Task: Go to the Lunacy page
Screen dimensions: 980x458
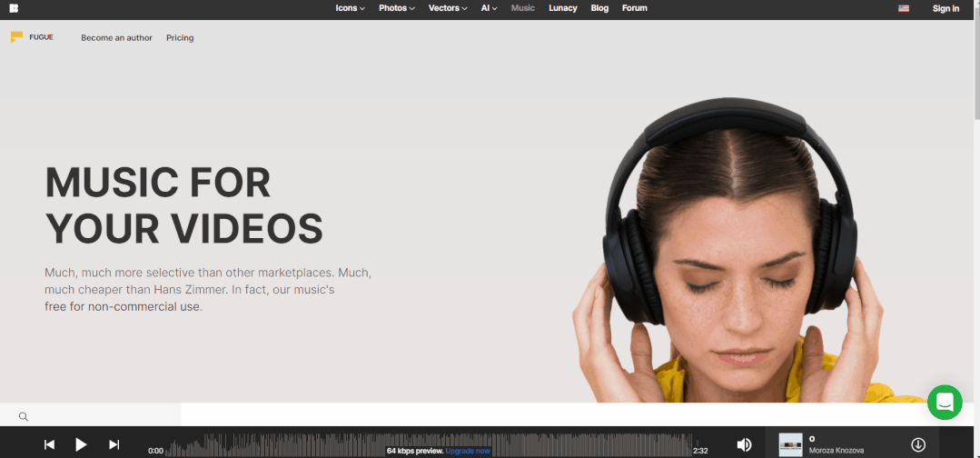Action: (x=562, y=8)
